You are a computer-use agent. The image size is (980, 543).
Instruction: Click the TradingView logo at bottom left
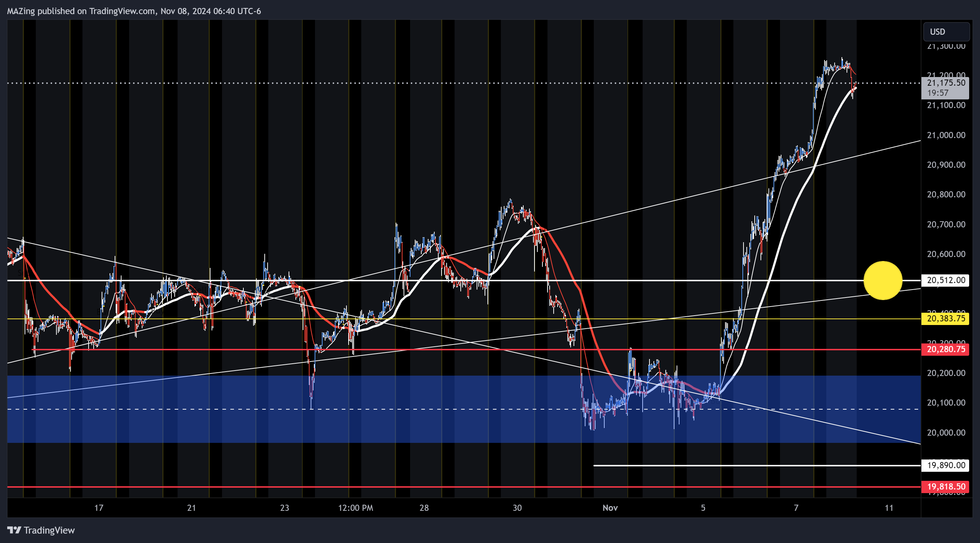point(41,530)
